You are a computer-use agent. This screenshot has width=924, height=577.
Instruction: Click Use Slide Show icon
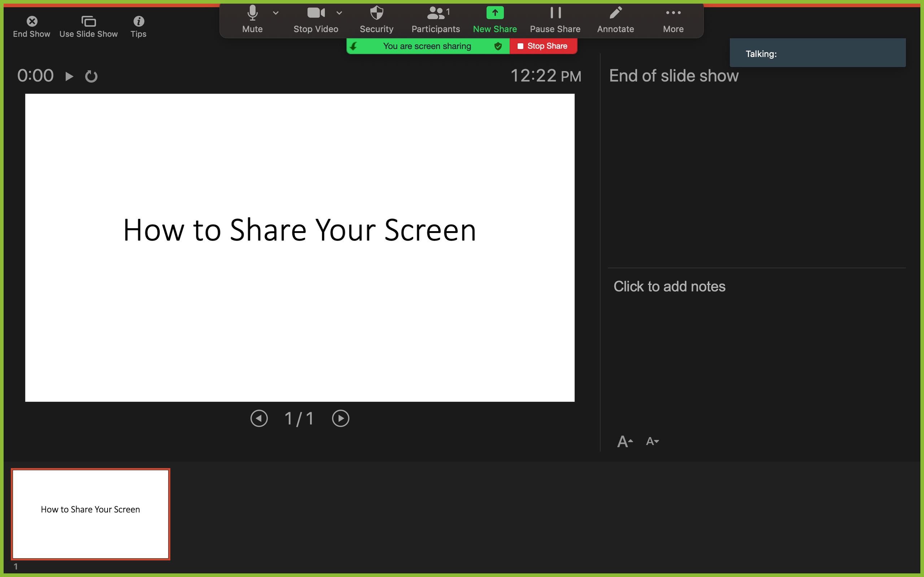coord(88,21)
